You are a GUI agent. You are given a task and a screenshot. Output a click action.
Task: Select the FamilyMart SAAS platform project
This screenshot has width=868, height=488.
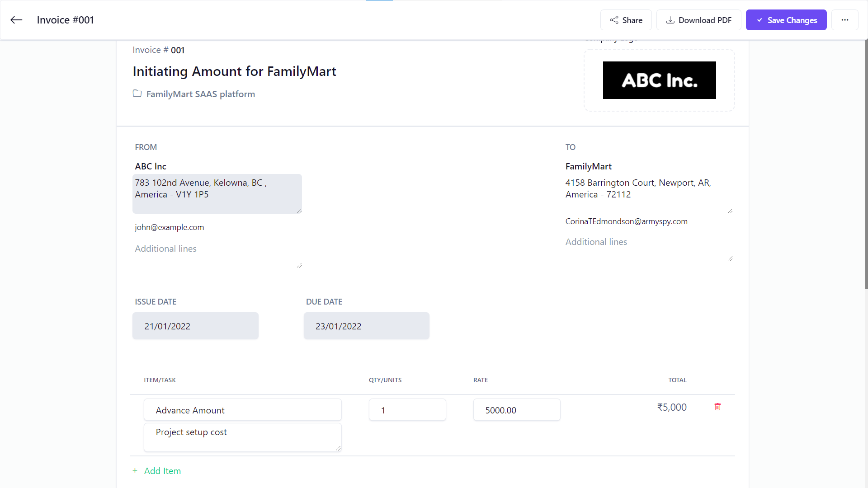(x=200, y=94)
